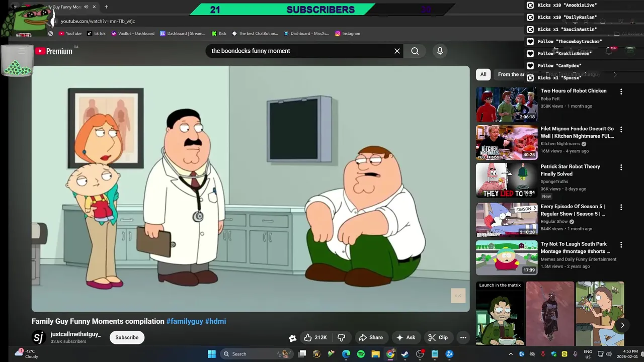Open the Dashboard Stream bookmark
644x362 pixels.
click(183, 33)
